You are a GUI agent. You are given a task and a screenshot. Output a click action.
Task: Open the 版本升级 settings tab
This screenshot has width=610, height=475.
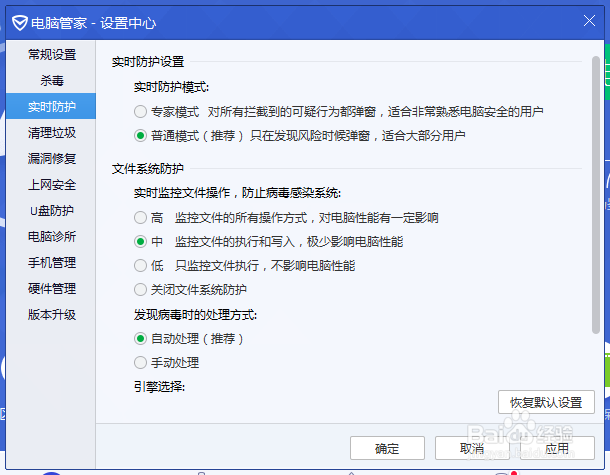click(x=52, y=314)
